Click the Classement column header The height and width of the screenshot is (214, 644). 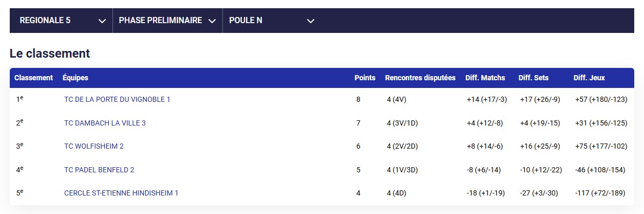pyautogui.click(x=33, y=78)
